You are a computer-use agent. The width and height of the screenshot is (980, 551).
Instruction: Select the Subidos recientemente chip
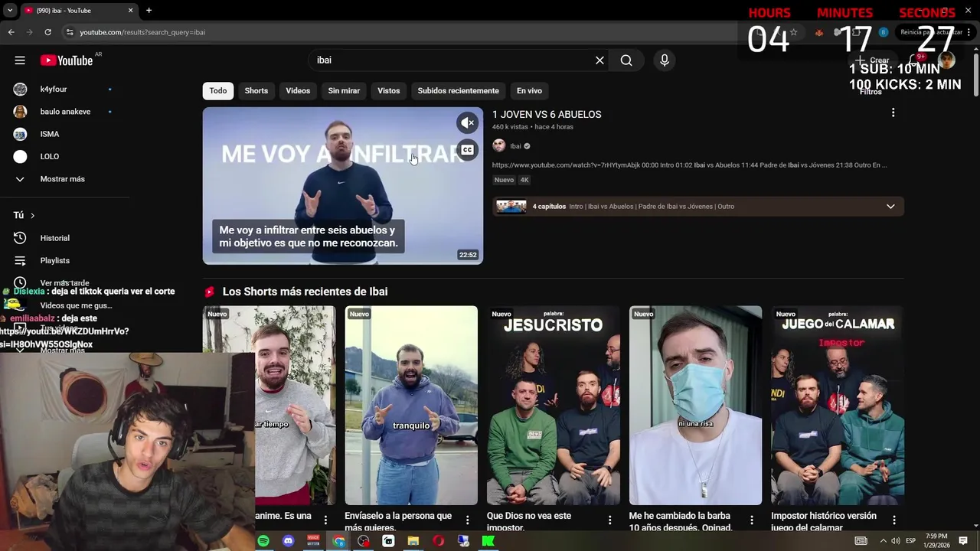click(458, 91)
